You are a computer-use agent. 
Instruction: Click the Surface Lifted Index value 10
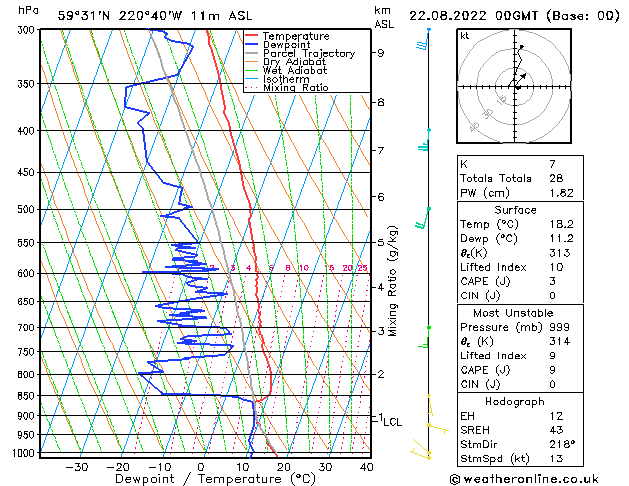(556, 267)
